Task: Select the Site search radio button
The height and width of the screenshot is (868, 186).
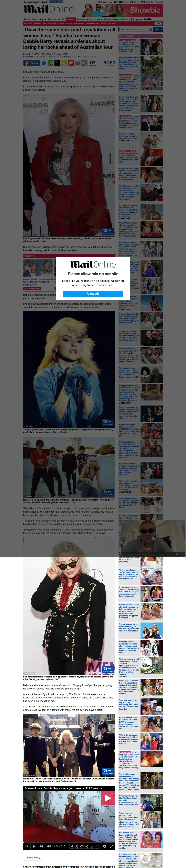Action: (x=120, y=29)
